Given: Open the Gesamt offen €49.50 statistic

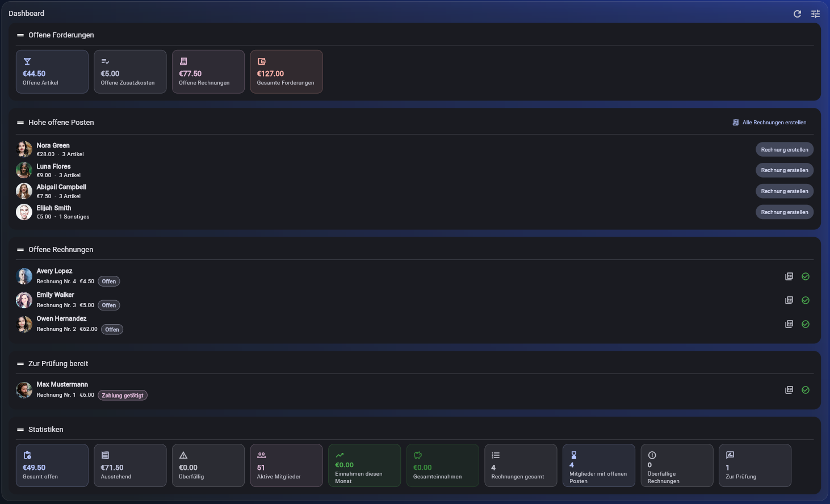Looking at the screenshot, I should click(52, 465).
